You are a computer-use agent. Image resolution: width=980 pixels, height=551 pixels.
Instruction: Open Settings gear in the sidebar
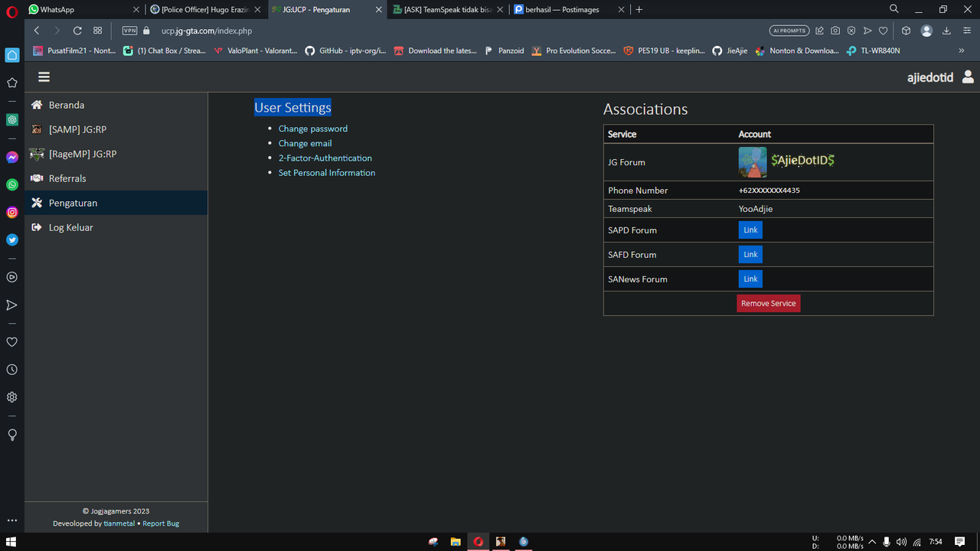12,397
